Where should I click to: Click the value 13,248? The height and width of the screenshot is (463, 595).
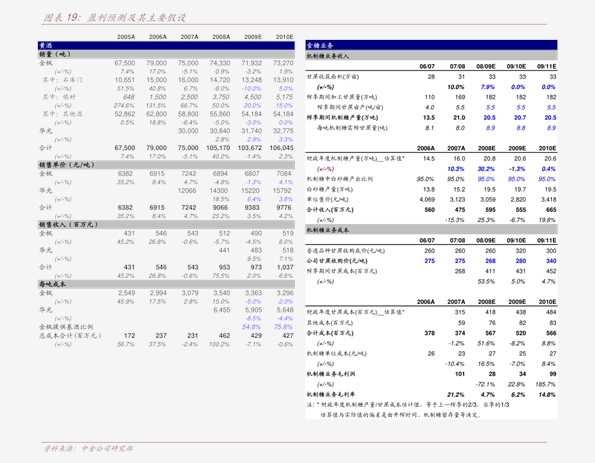[x=252, y=80]
